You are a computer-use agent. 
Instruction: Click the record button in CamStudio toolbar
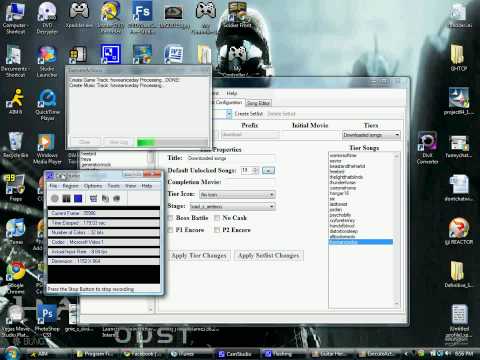[x=55, y=199]
